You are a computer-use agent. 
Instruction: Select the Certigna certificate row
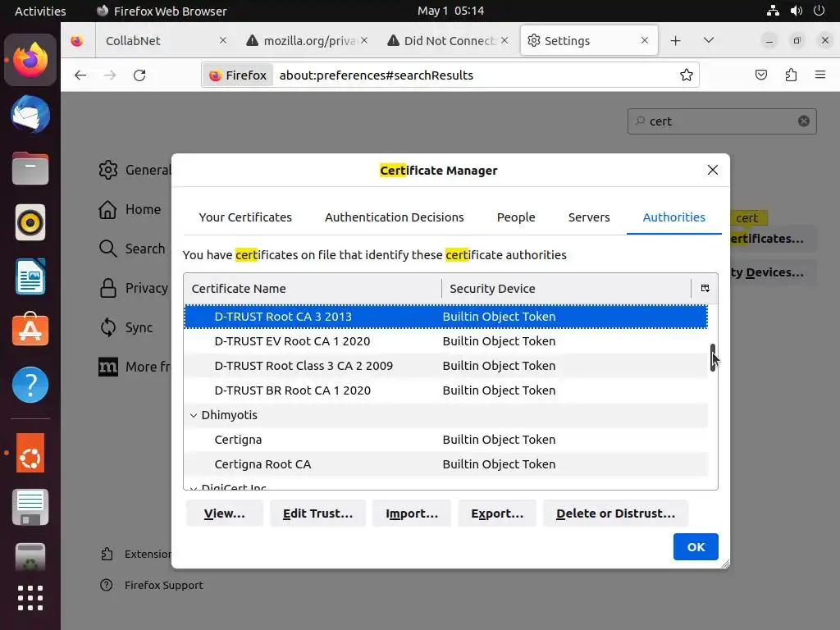[x=445, y=440]
